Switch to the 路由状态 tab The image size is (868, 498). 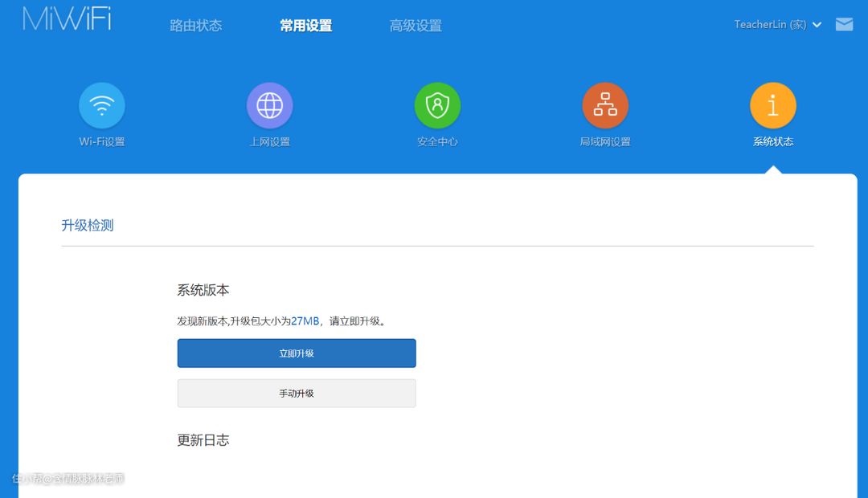195,26
